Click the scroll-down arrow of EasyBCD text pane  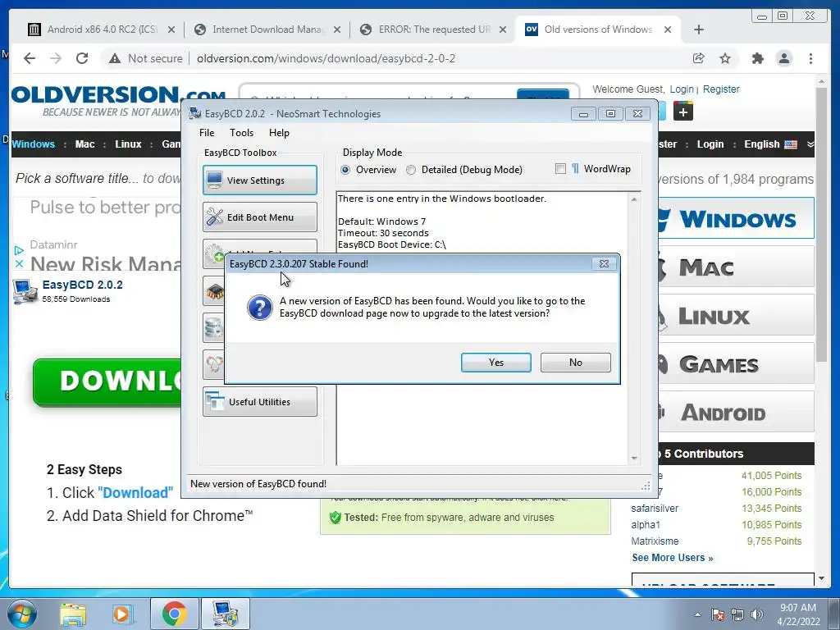(634, 458)
